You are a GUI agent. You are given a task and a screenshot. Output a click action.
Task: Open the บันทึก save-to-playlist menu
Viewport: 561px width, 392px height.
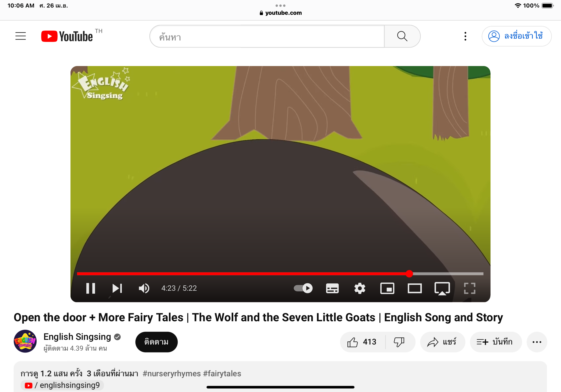495,342
